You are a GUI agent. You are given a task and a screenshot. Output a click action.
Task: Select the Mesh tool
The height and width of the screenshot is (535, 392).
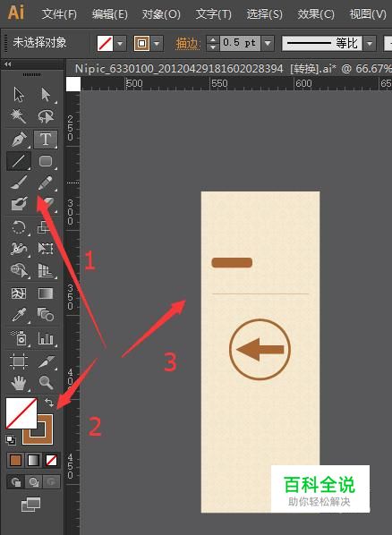(19, 293)
